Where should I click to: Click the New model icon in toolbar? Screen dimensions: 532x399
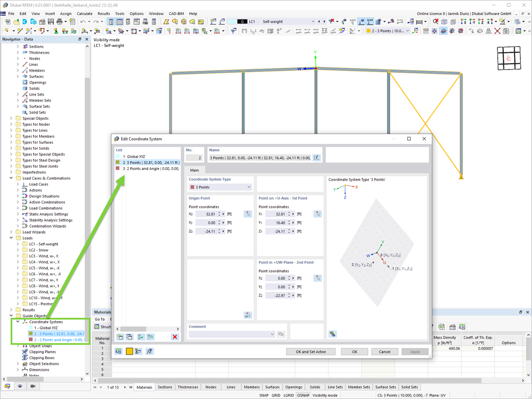click(x=8, y=21)
